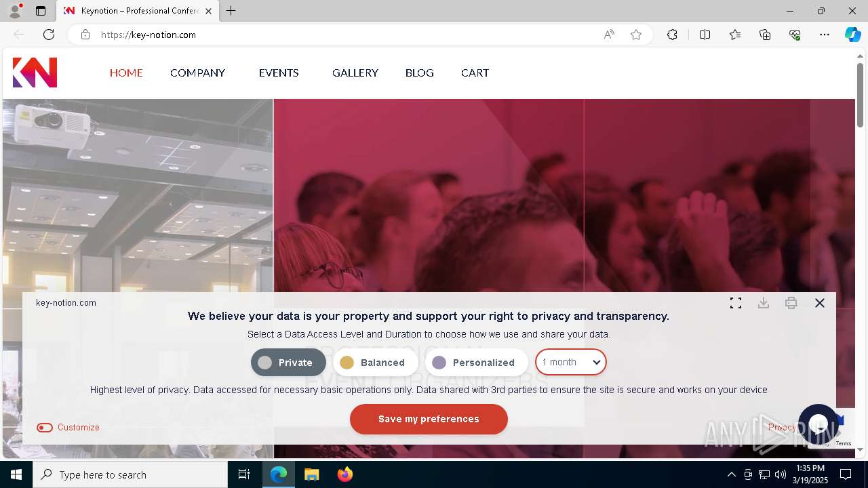Open the volume control
The width and height of the screenshot is (868, 488).
click(781, 474)
